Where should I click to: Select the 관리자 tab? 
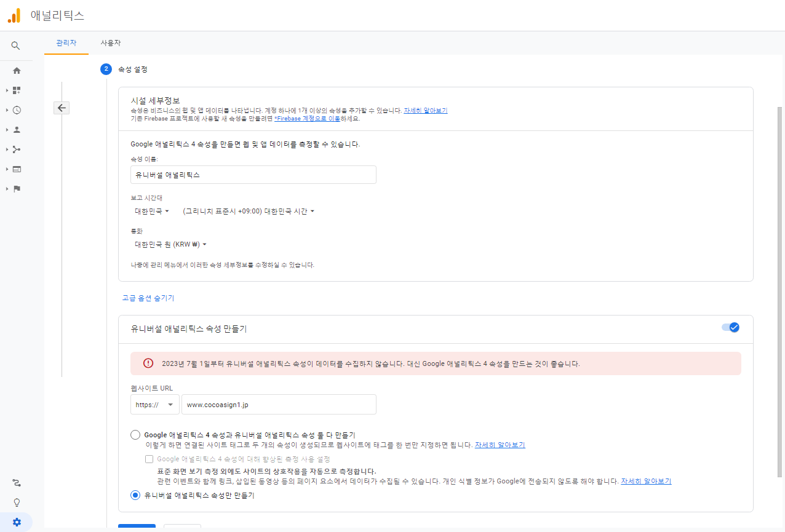pos(66,43)
